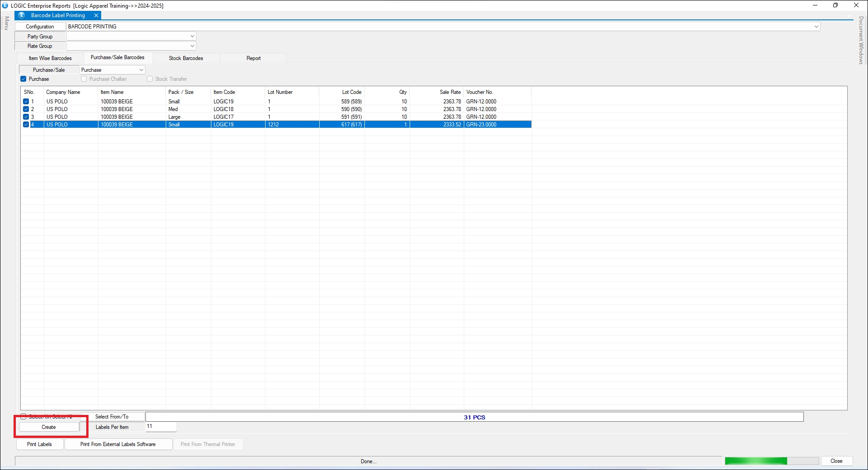
Task: Expand the Configuration dropdown
Action: (x=816, y=27)
